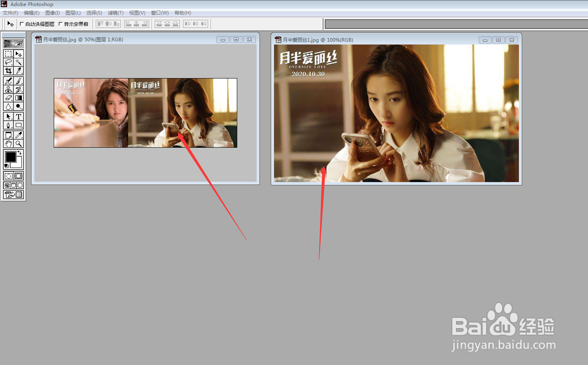Screen dimensions: 588x365
Task: Select the Hand tool
Action: [8, 144]
